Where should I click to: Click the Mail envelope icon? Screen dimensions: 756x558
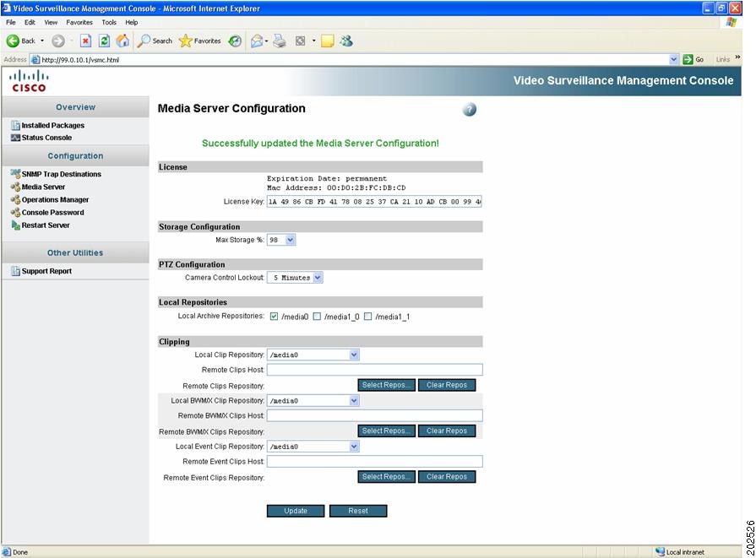pos(257,41)
